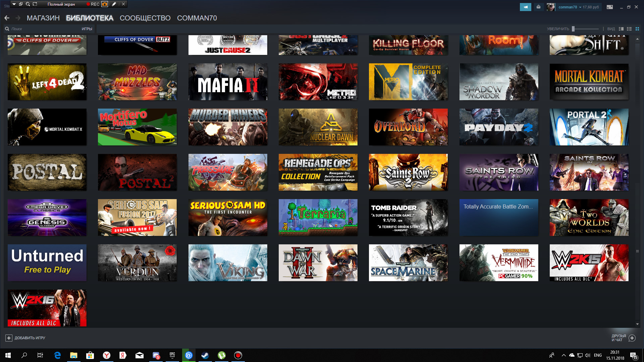The height and width of the screenshot is (362, 644).
Task: Switch to detail view icon
Action: click(621, 29)
